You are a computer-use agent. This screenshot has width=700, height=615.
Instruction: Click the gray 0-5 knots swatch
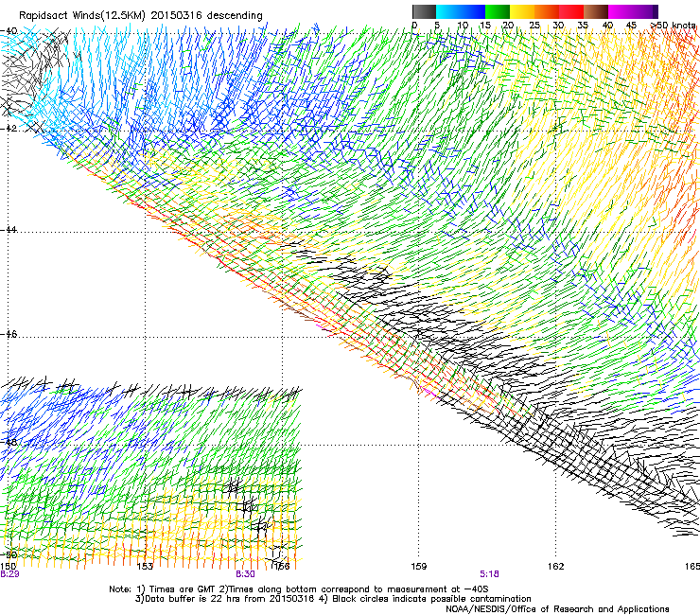click(424, 11)
